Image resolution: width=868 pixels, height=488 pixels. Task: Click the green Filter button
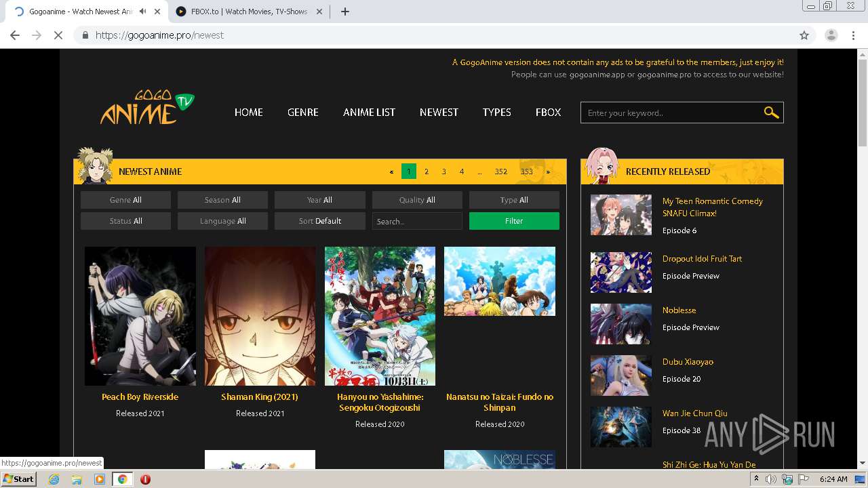(x=514, y=221)
